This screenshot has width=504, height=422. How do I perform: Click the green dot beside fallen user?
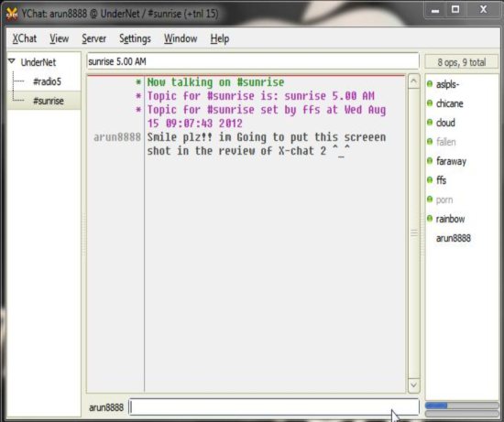coord(430,142)
